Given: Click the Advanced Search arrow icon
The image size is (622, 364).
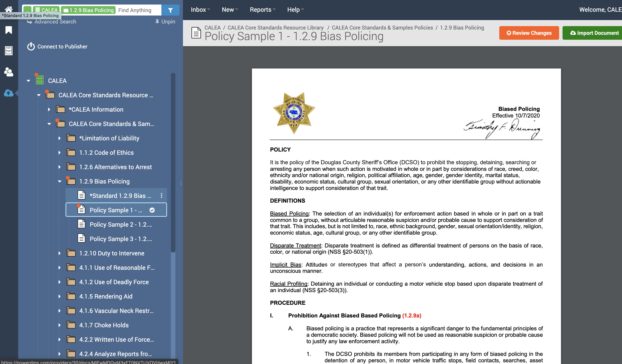Looking at the screenshot, I should [x=29, y=22].
